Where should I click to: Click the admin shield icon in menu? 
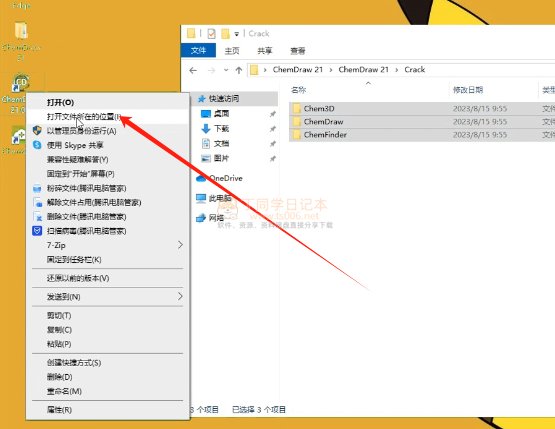[x=37, y=130]
